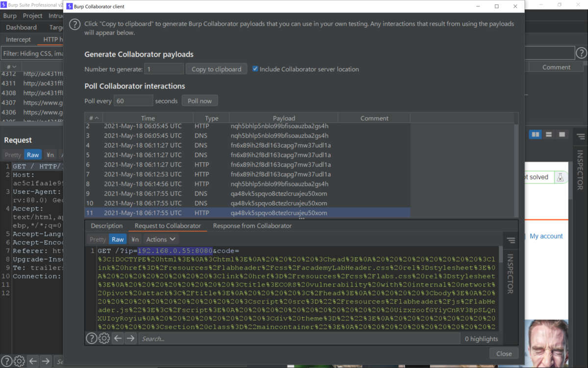Expand the INSPECTOR panel in main Burp window
The width and height of the screenshot is (588, 368).
click(580, 170)
